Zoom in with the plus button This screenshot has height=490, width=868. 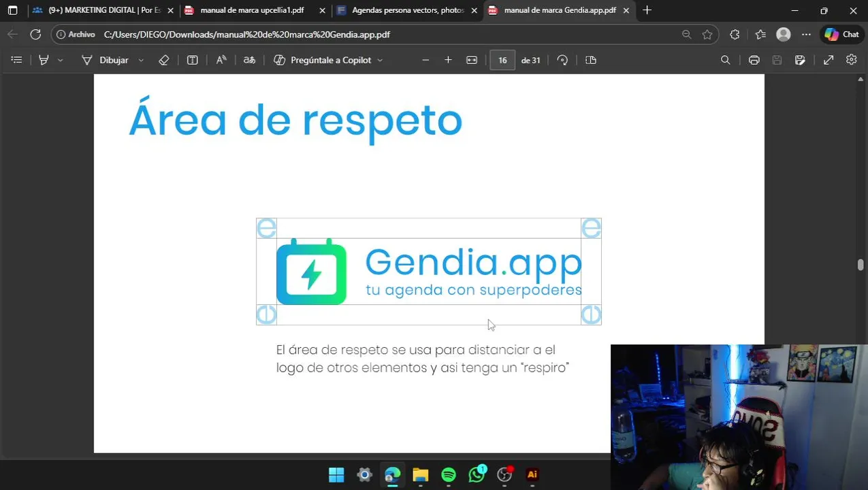[x=448, y=60]
